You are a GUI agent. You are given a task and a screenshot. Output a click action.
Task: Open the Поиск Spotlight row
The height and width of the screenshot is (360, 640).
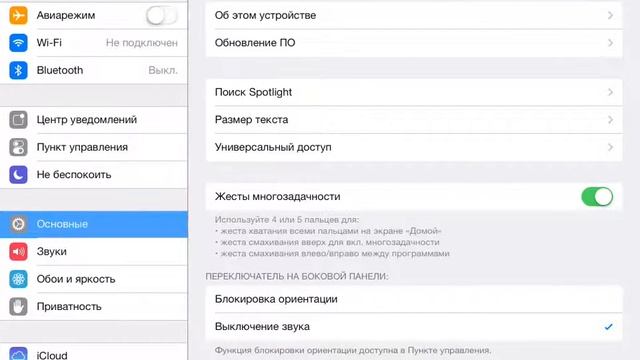click(414, 92)
